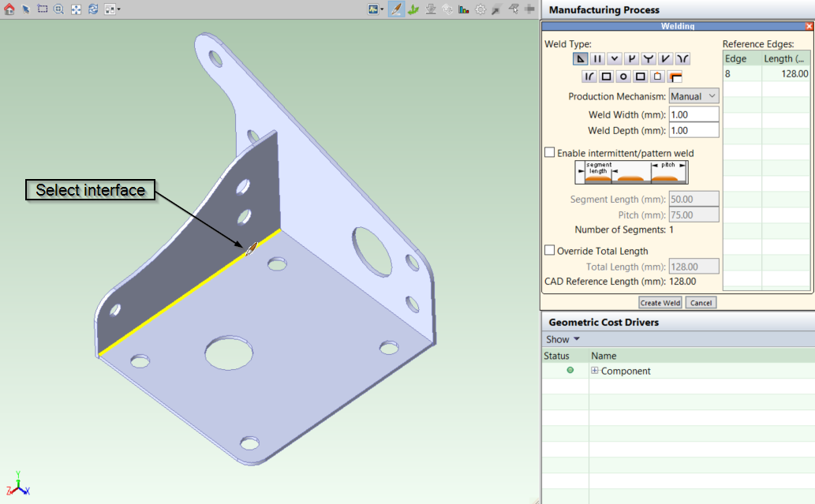Click the Name column header

tap(604, 356)
